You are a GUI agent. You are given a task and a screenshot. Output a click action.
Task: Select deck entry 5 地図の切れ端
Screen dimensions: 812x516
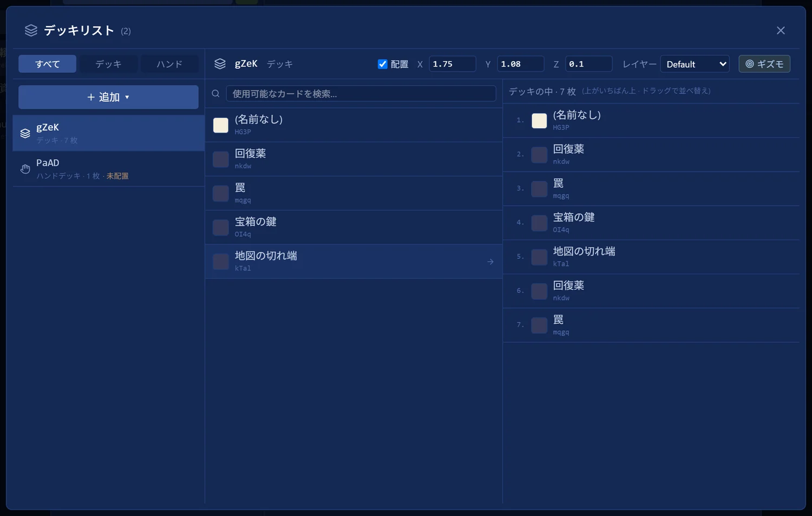click(651, 257)
